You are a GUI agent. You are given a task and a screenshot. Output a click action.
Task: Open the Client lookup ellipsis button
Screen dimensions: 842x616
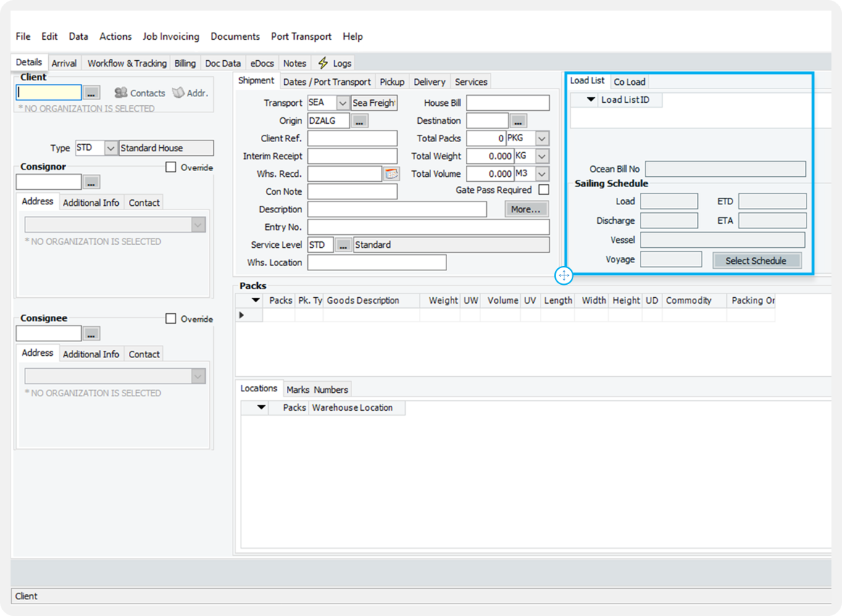(91, 93)
